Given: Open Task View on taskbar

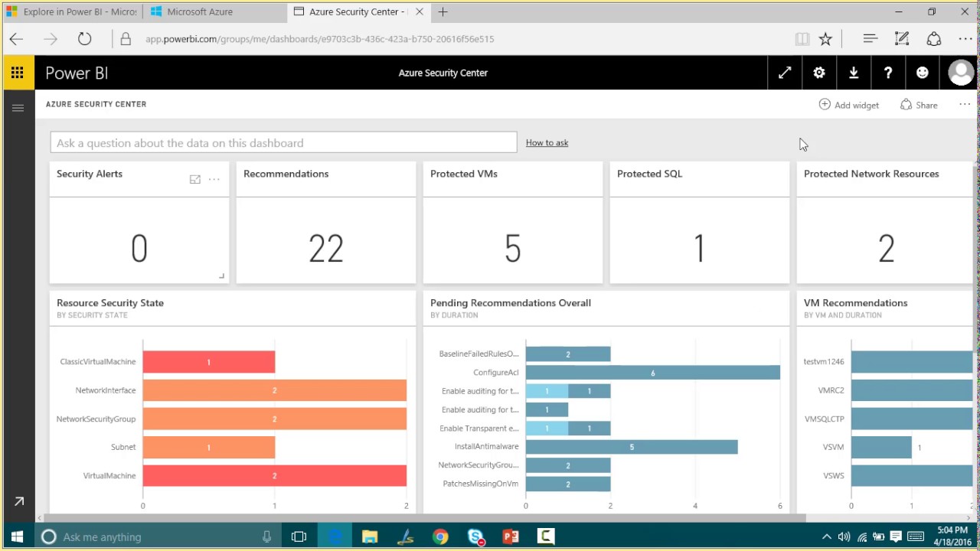Looking at the screenshot, I should [299, 536].
